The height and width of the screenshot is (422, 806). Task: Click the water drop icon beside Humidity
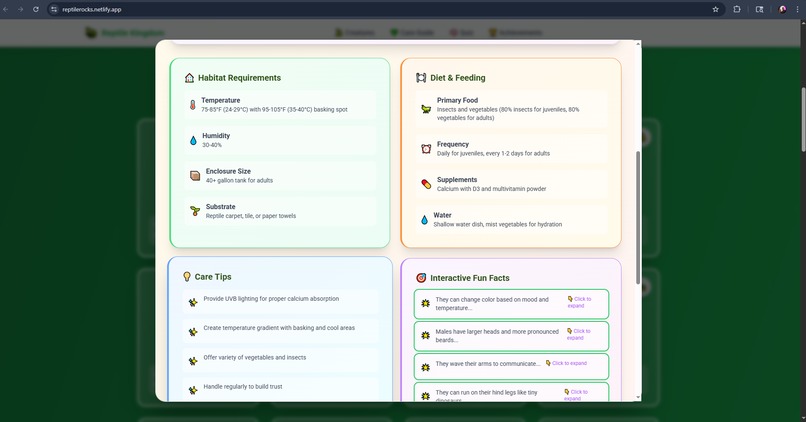[x=193, y=140]
